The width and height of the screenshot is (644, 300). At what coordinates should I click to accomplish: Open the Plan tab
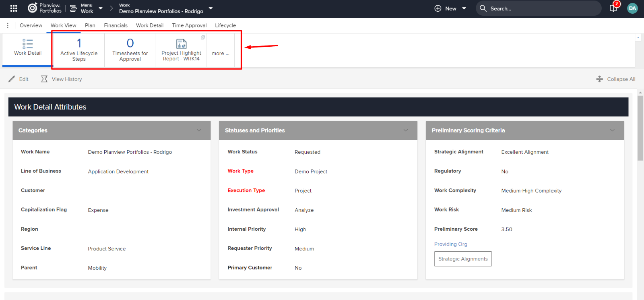click(x=90, y=25)
